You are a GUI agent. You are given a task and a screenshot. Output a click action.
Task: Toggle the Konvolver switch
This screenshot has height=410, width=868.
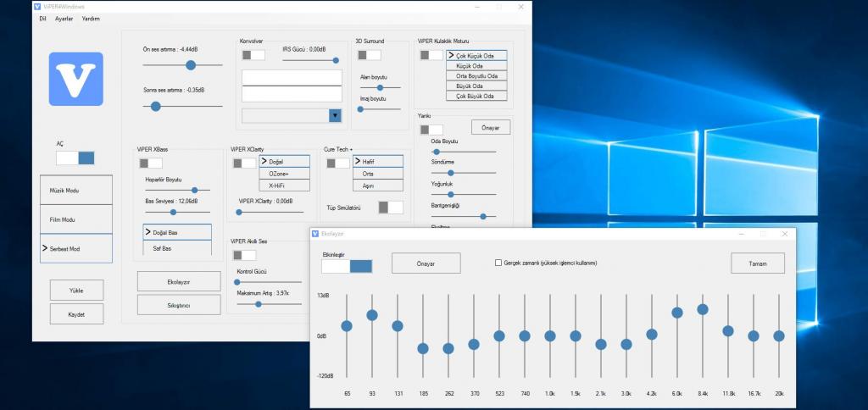[253, 55]
